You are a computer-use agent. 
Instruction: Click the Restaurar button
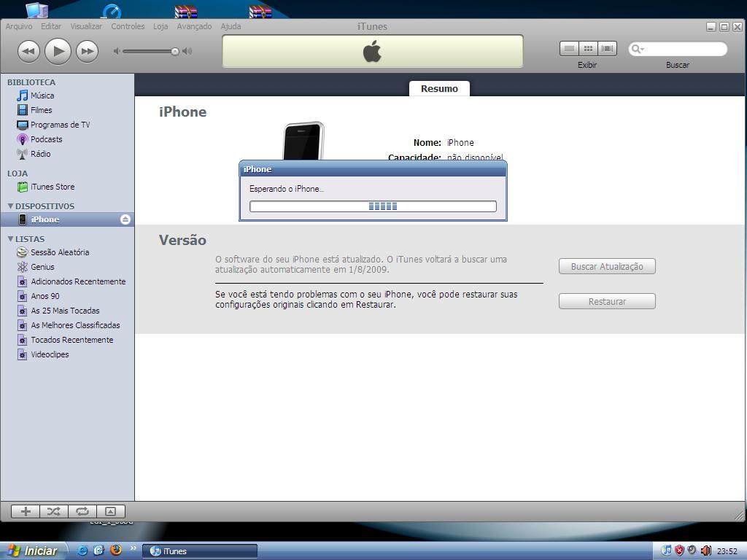coord(607,301)
